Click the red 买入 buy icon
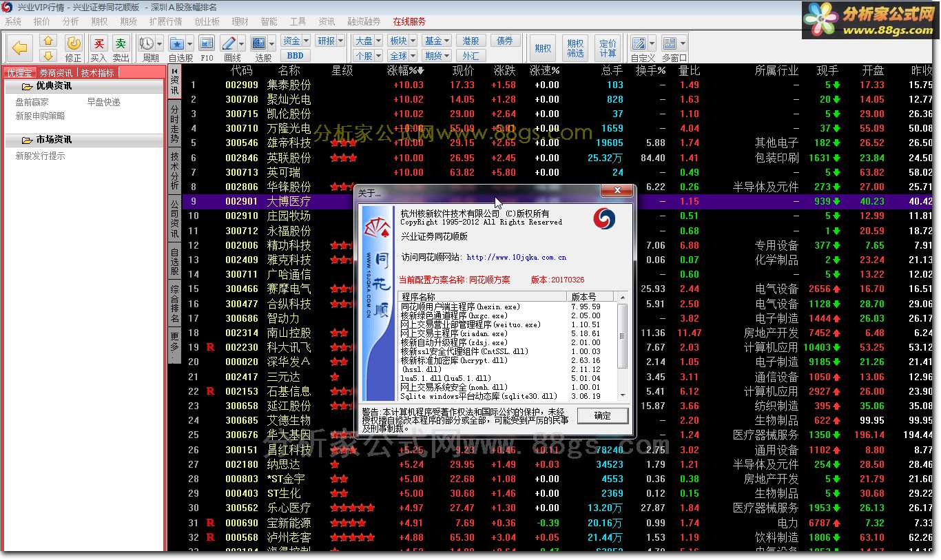The height and width of the screenshot is (560, 941). point(99,43)
